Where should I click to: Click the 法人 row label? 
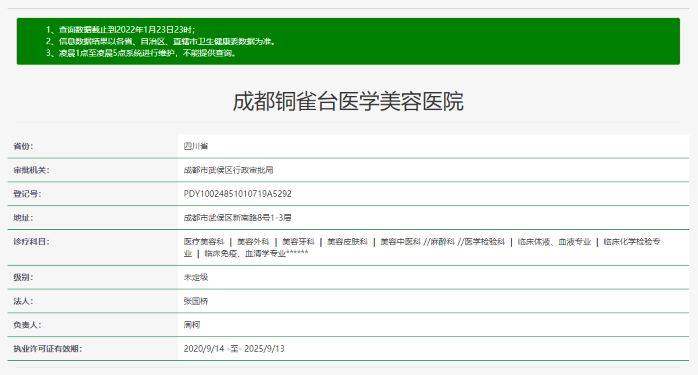[23, 301]
